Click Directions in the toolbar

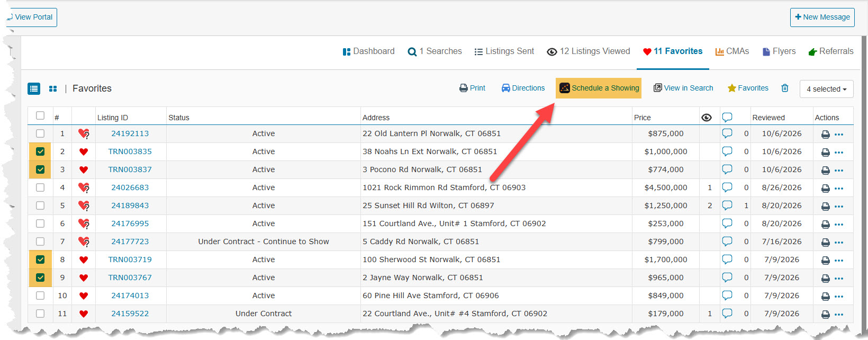point(523,88)
